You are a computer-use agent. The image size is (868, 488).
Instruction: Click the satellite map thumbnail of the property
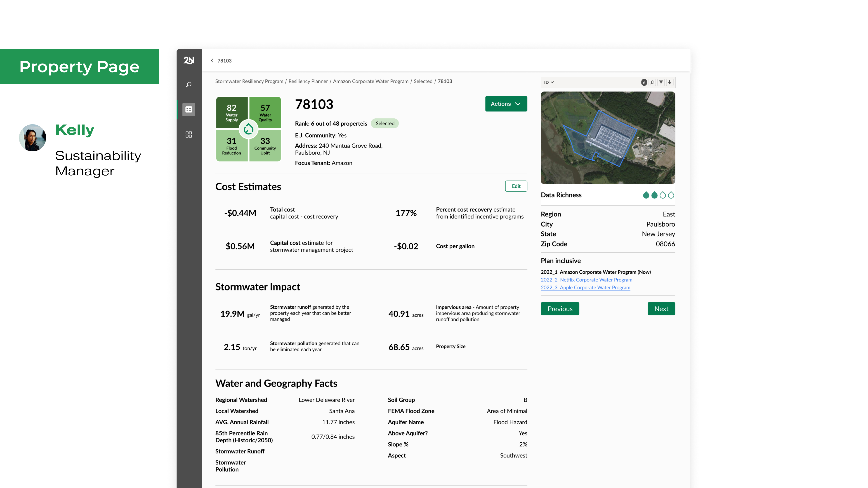click(x=608, y=138)
